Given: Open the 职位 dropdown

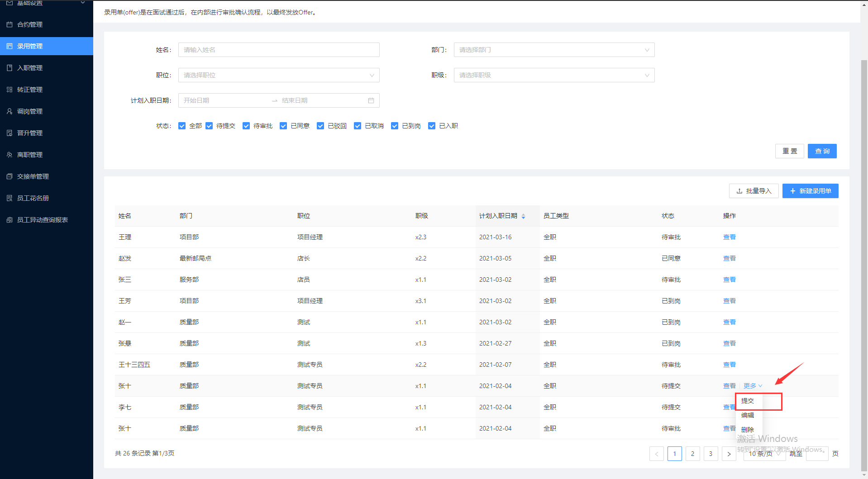Looking at the screenshot, I should tap(279, 75).
